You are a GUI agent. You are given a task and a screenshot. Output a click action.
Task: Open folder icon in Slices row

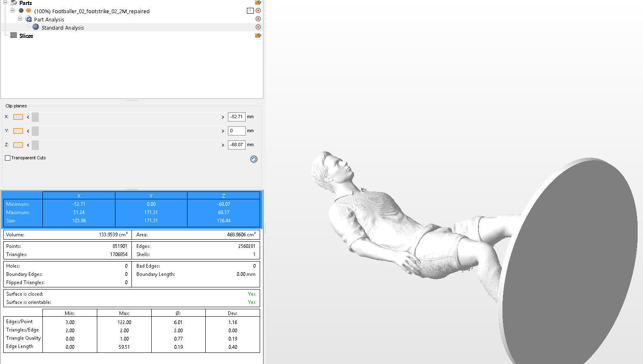[x=258, y=35]
